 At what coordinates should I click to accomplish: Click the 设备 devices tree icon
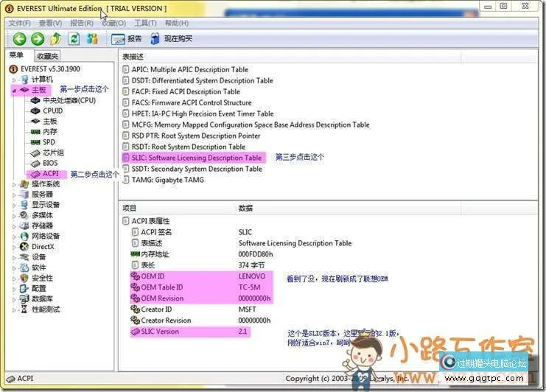[24, 257]
